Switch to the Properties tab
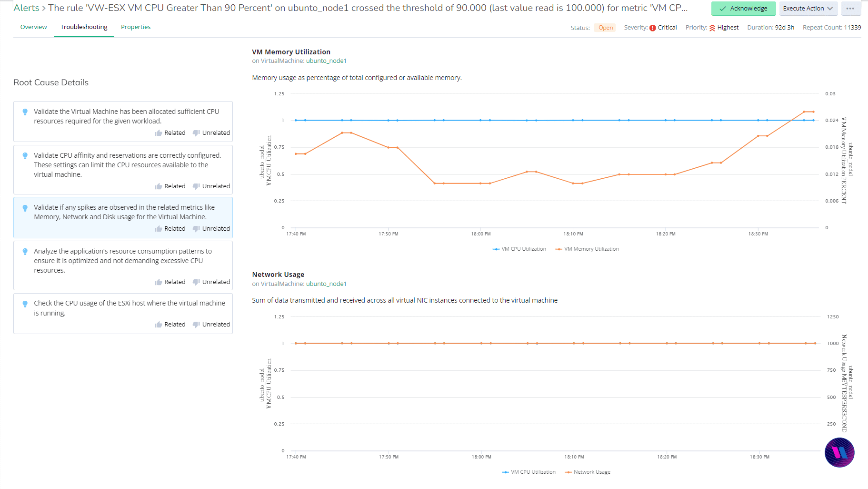The width and height of the screenshot is (868, 489). 136,27
